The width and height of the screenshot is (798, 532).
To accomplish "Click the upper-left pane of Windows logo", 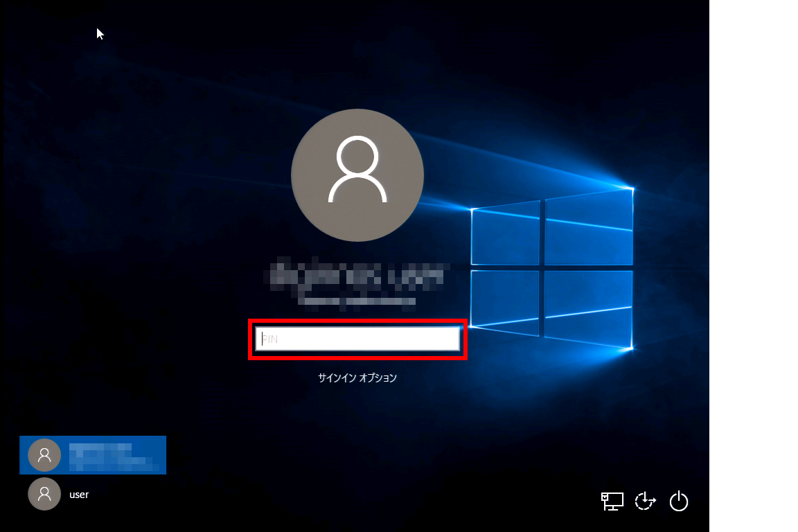I will coord(506,234).
